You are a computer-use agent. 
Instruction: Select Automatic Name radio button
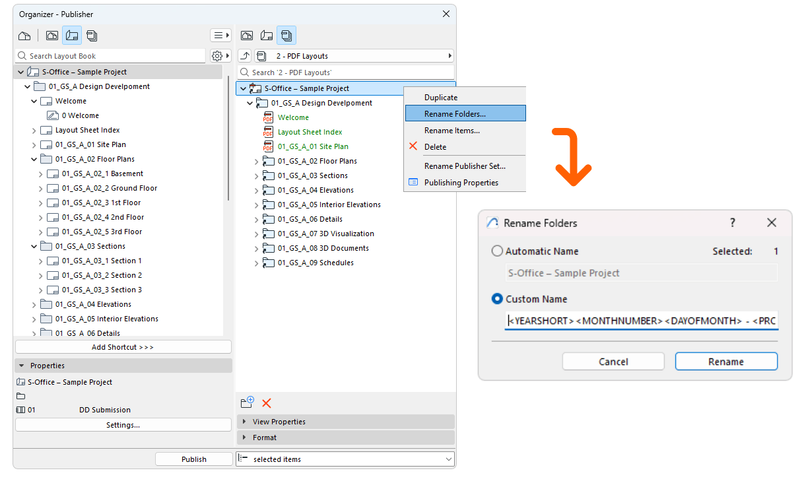click(x=496, y=251)
